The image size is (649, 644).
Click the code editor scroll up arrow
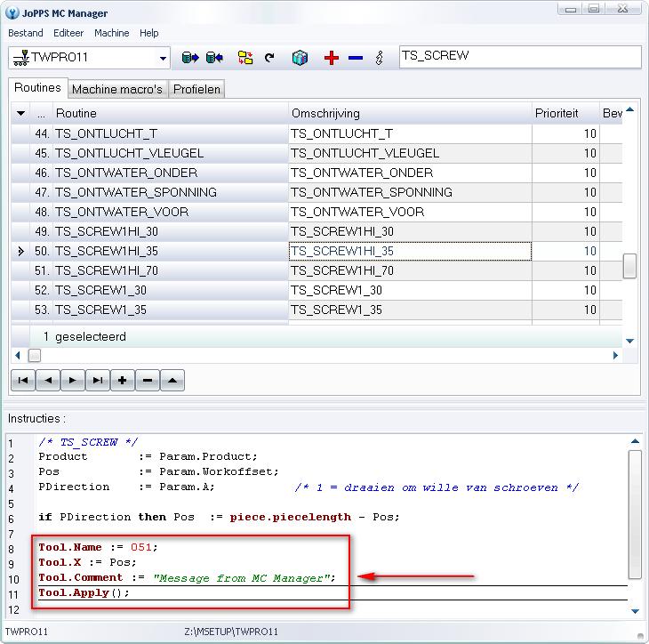click(635, 441)
